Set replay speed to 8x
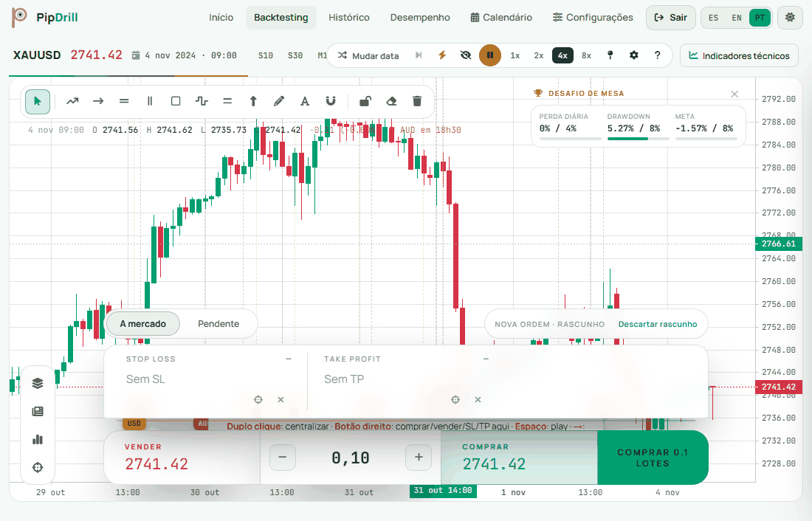 (586, 55)
